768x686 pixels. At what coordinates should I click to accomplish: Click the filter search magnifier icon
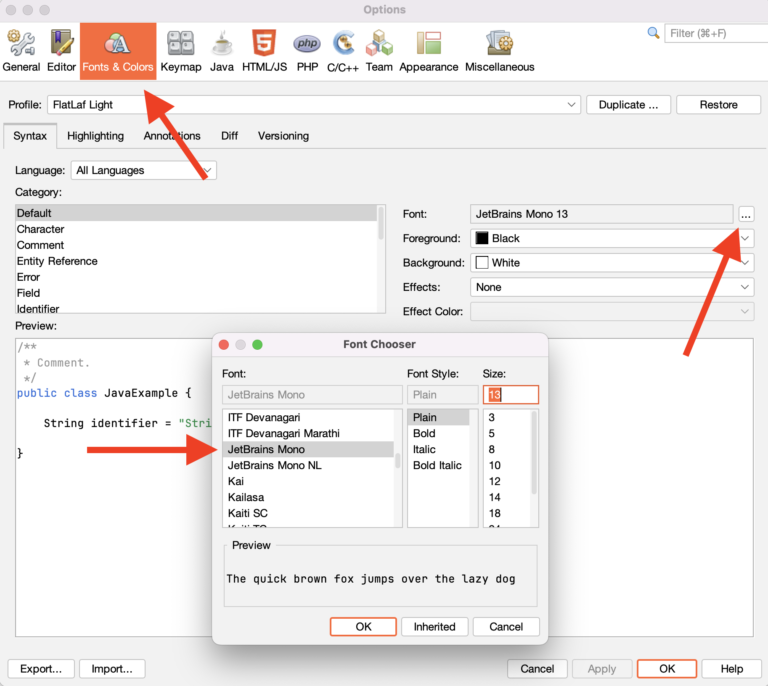click(653, 33)
